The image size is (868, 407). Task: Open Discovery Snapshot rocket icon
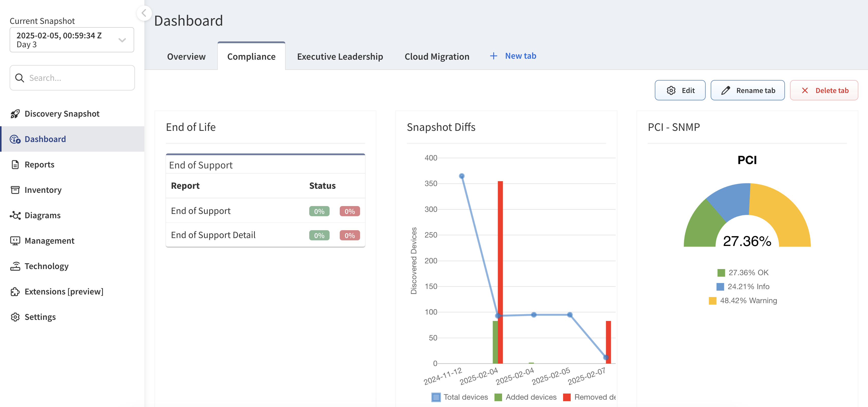15,114
